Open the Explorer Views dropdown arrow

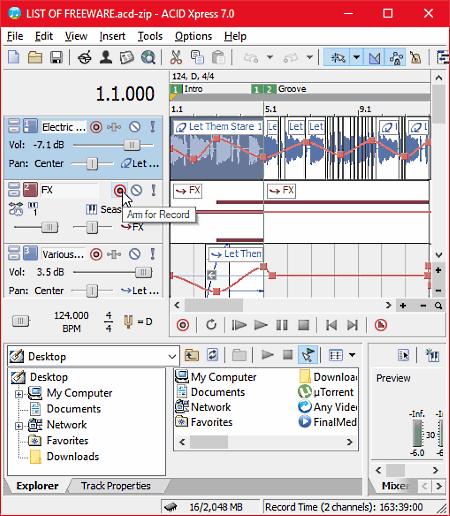click(x=352, y=355)
